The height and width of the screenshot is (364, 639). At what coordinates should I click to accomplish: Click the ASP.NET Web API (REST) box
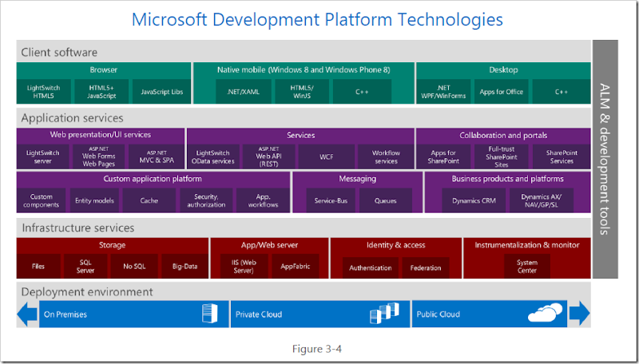268,156
